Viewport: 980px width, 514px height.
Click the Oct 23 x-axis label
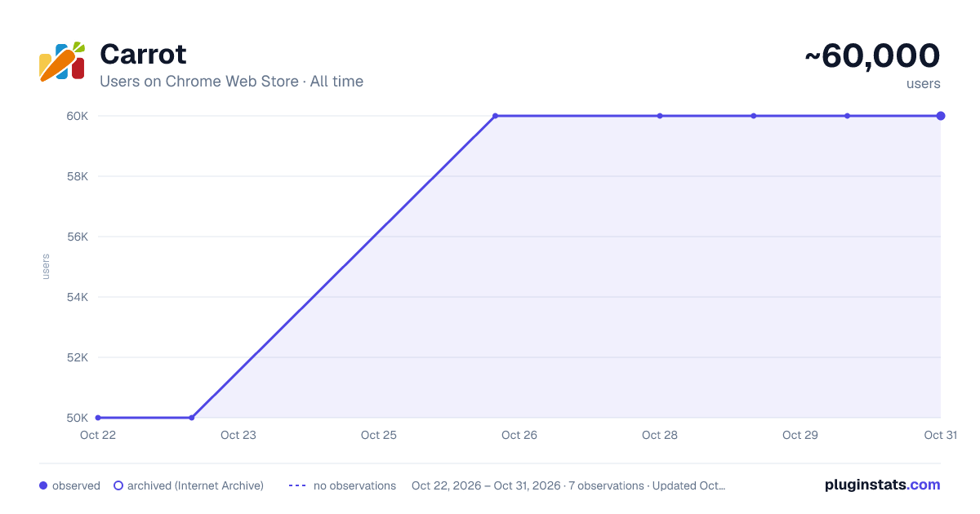pos(238,435)
